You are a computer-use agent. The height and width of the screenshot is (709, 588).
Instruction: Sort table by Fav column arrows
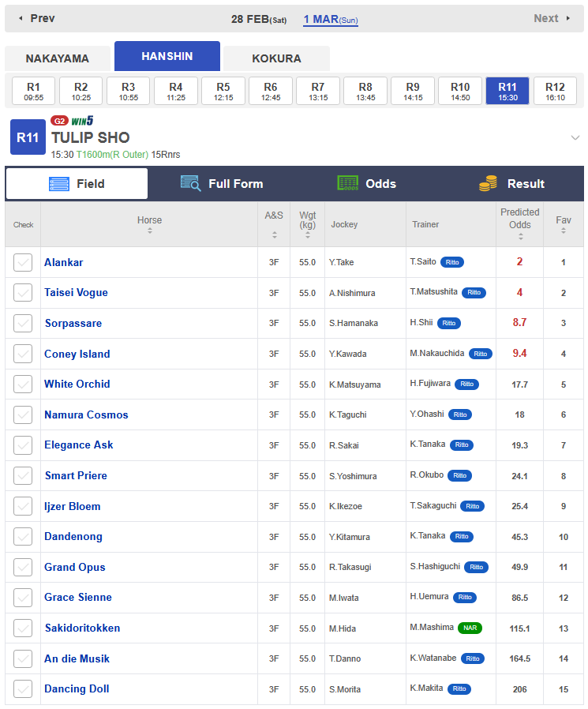click(564, 231)
